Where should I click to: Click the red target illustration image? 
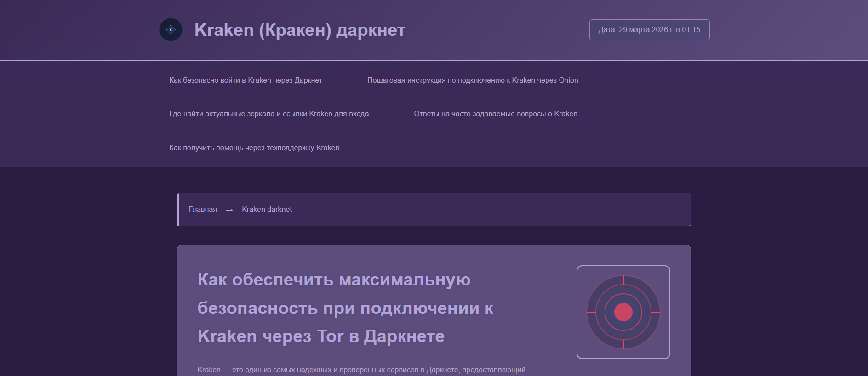point(623,312)
